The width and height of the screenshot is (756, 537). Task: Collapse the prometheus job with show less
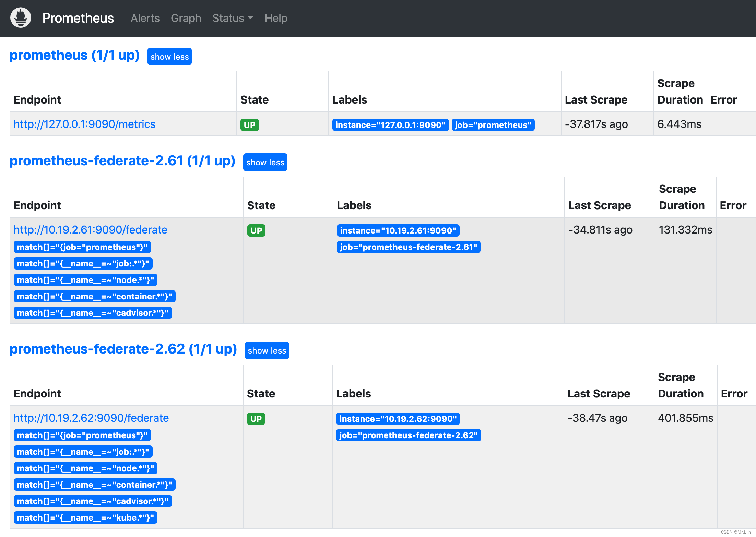coord(169,57)
